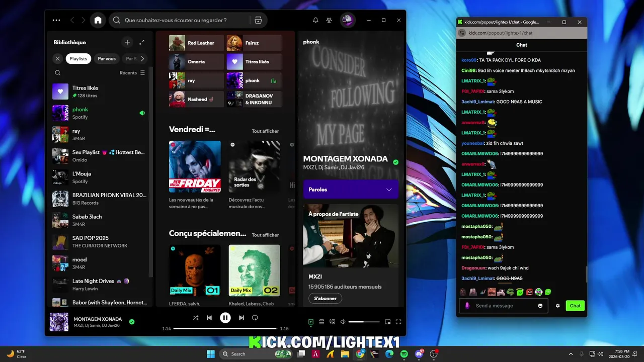Image resolution: width=644 pixels, height=362 pixels.
Task: Open the play queue
Action: pos(321,322)
